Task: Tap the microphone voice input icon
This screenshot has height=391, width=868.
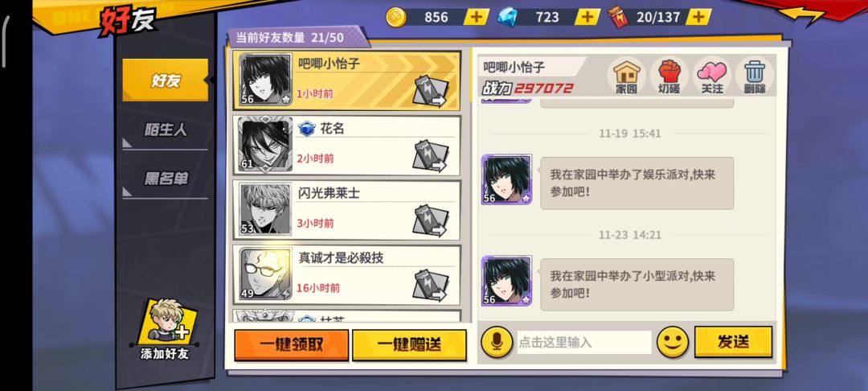Action: tap(497, 342)
